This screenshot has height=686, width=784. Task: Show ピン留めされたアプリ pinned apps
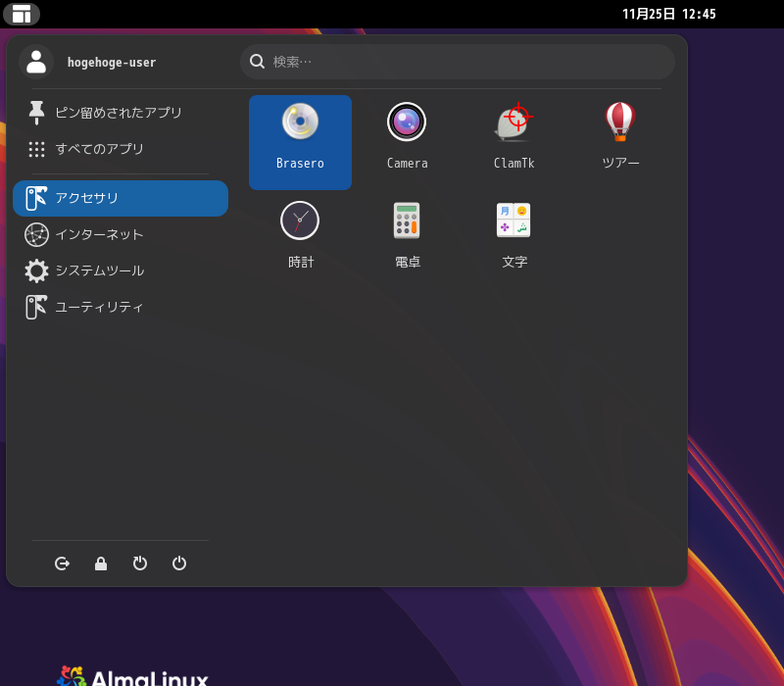click(121, 113)
